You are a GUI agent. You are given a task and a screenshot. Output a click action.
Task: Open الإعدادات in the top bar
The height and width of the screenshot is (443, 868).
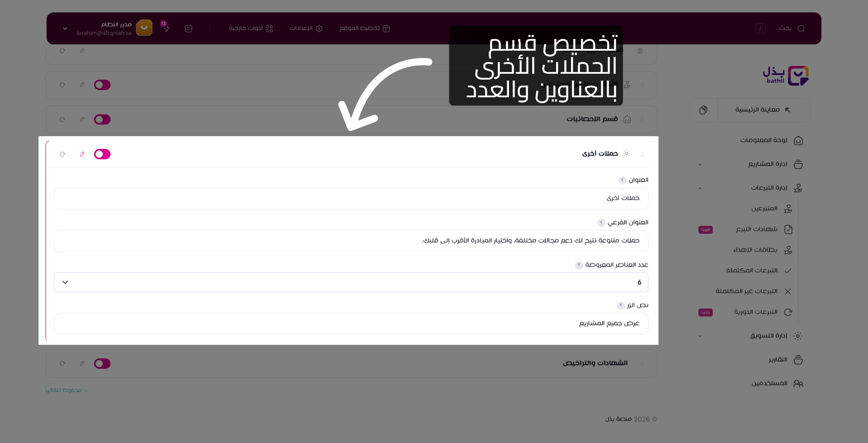(306, 29)
